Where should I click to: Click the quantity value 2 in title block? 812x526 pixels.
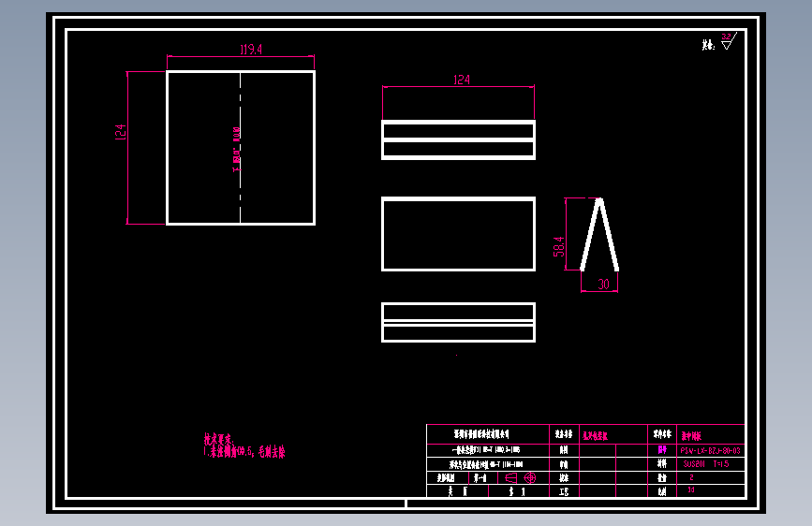(691, 477)
